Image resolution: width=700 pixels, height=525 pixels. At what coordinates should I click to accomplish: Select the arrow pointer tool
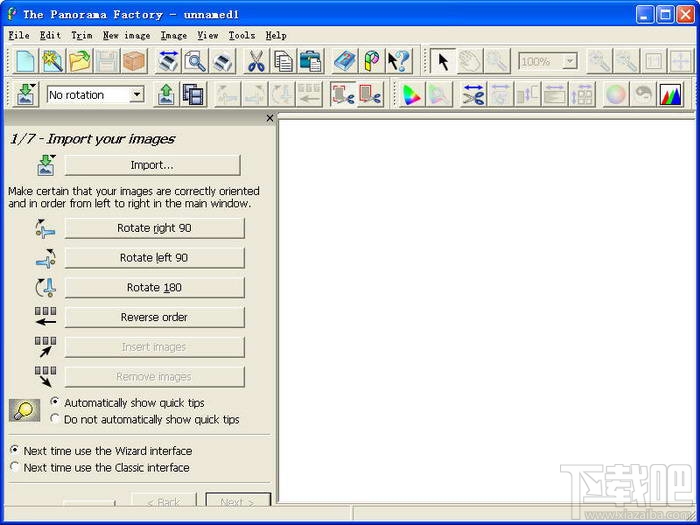click(x=442, y=61)
